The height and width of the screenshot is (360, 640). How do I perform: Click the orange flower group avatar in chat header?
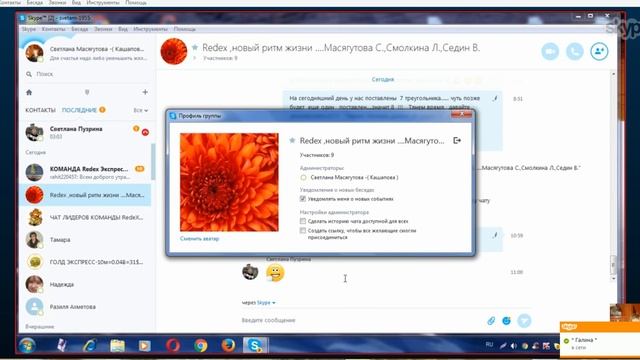(x=174, y=51)
